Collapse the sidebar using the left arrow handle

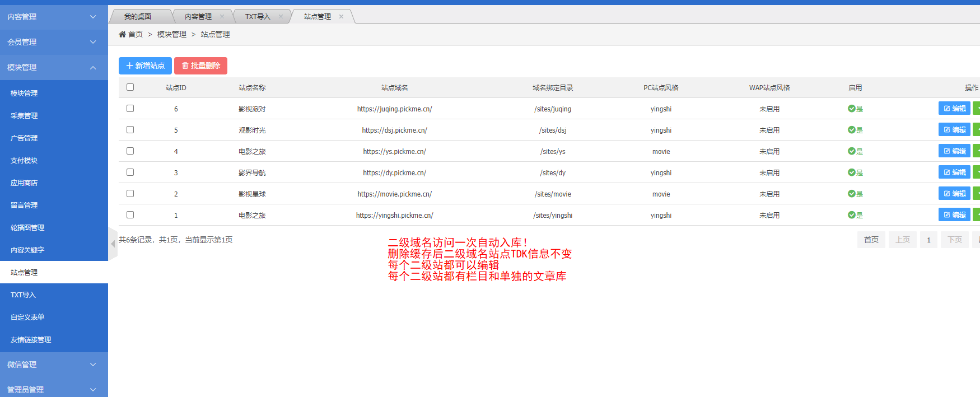coord(113,244)
